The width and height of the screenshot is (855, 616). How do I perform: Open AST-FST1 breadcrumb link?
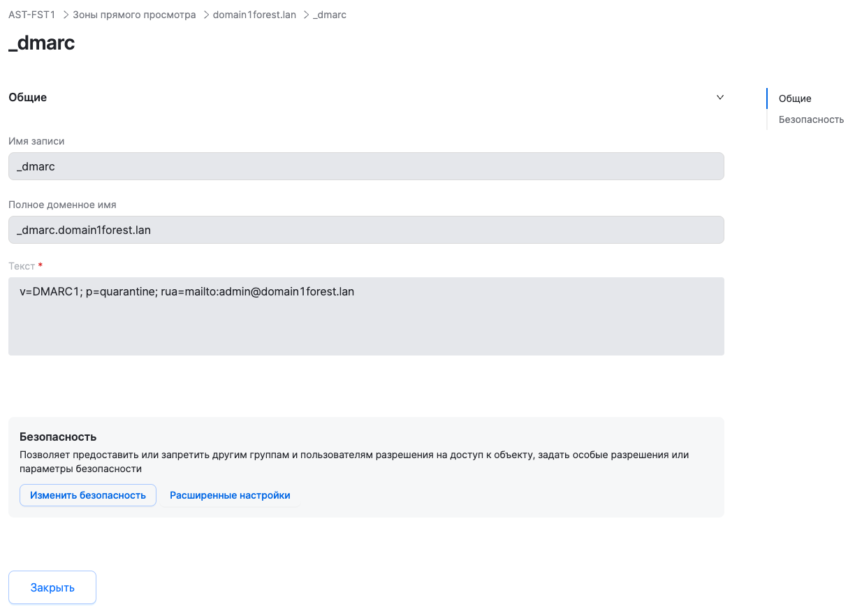tap(31, 15)
